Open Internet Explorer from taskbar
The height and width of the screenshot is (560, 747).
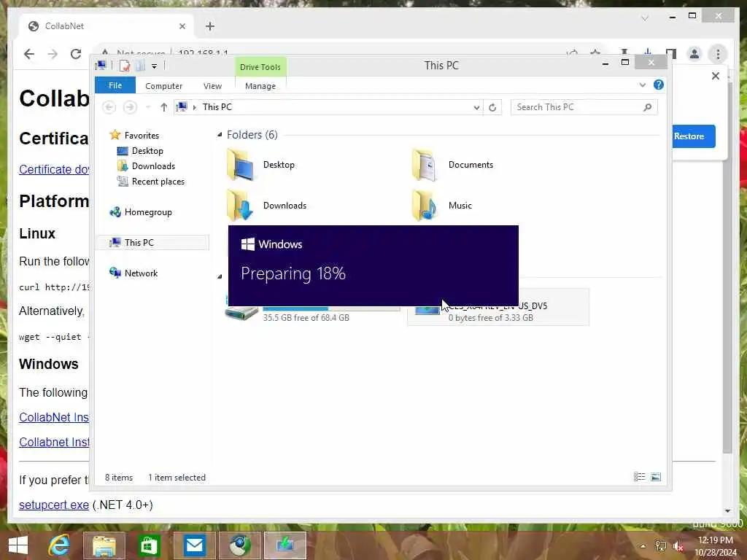60,545
